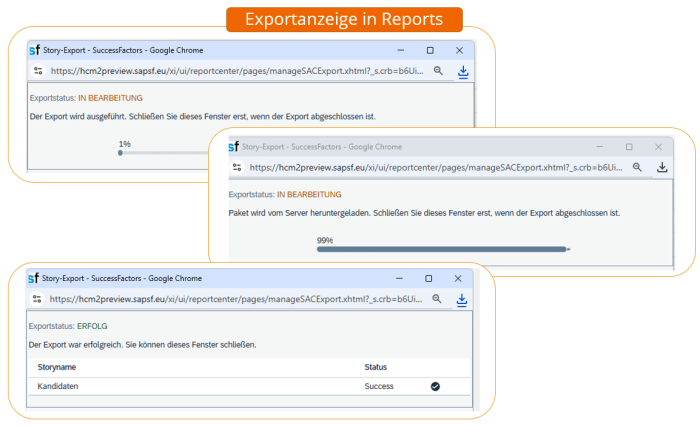Open site settings icon in the 99% export window

[x=237, y=167]
